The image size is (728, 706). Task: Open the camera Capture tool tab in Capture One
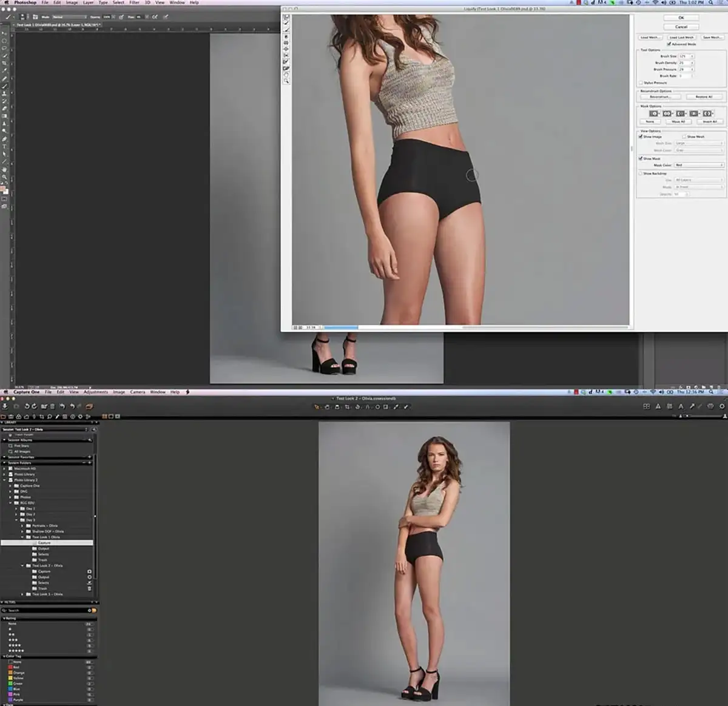(11, 417)
